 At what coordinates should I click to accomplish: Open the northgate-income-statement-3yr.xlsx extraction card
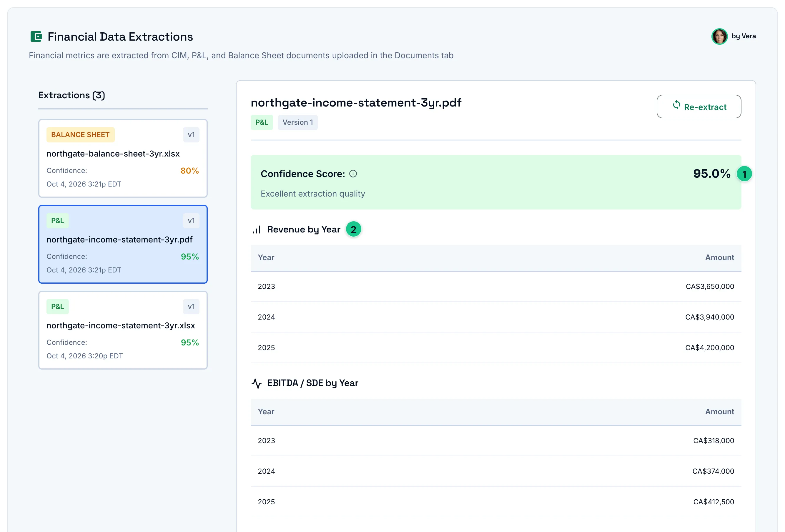point(123,330)
